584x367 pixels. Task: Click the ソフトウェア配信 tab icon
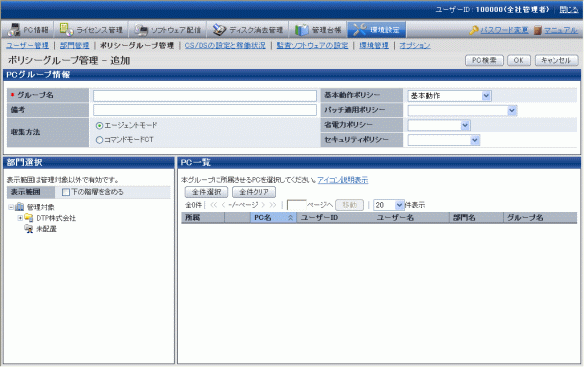(141, 30)
